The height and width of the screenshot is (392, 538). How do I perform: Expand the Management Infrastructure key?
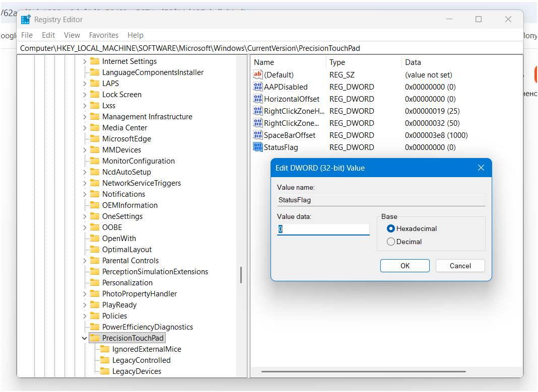(85, 117)
